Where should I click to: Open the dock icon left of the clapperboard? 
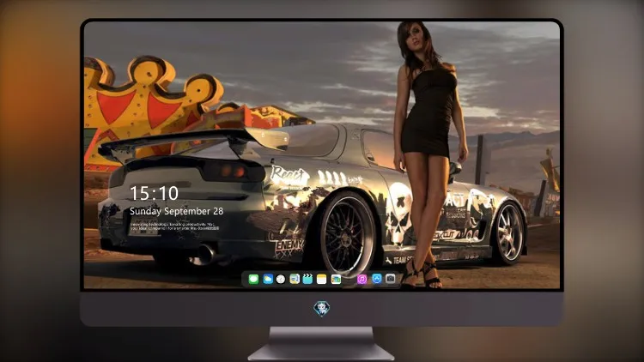coord(295,279)
